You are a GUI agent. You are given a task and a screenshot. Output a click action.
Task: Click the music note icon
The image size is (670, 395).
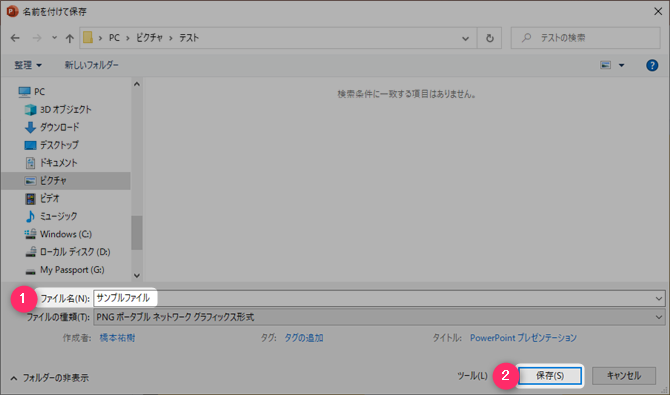pyautogui.click(x=30, y=216)
